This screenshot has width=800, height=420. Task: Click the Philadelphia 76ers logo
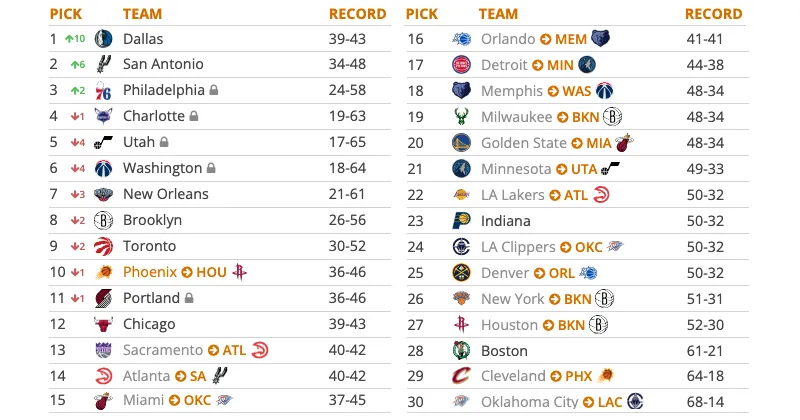(x=103, y=91)
